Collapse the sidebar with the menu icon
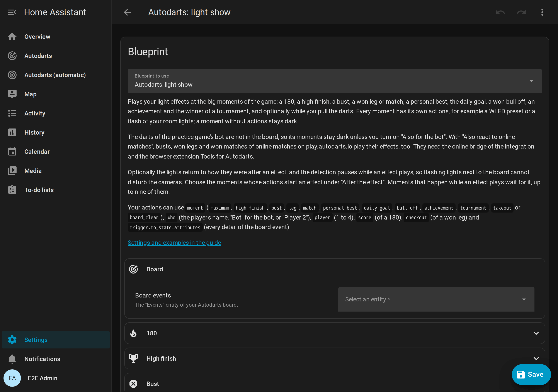Screen dimensions: 558x392 pyautogui.click(x=12, y=12)
